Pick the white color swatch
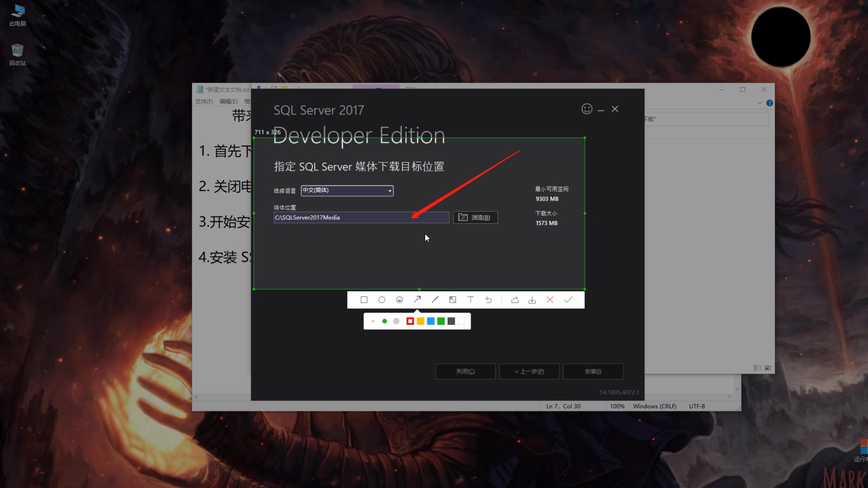This screenshot has height=488, width=868. [x=462, y=321]
